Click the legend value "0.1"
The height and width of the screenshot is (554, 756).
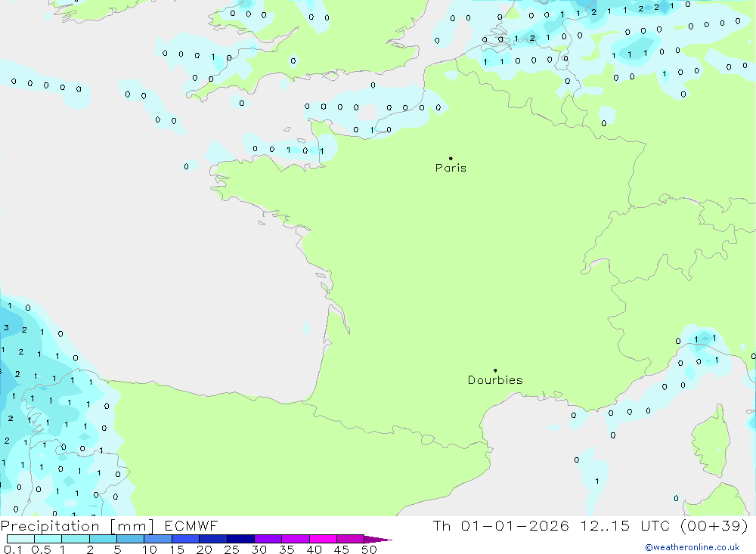(13, 549)
